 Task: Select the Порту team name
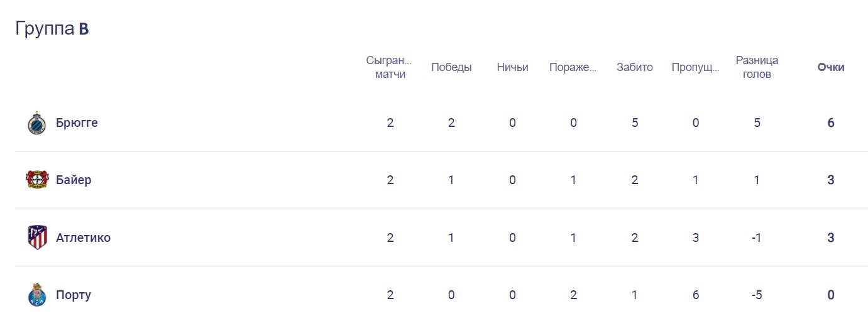tap(74, 295)
